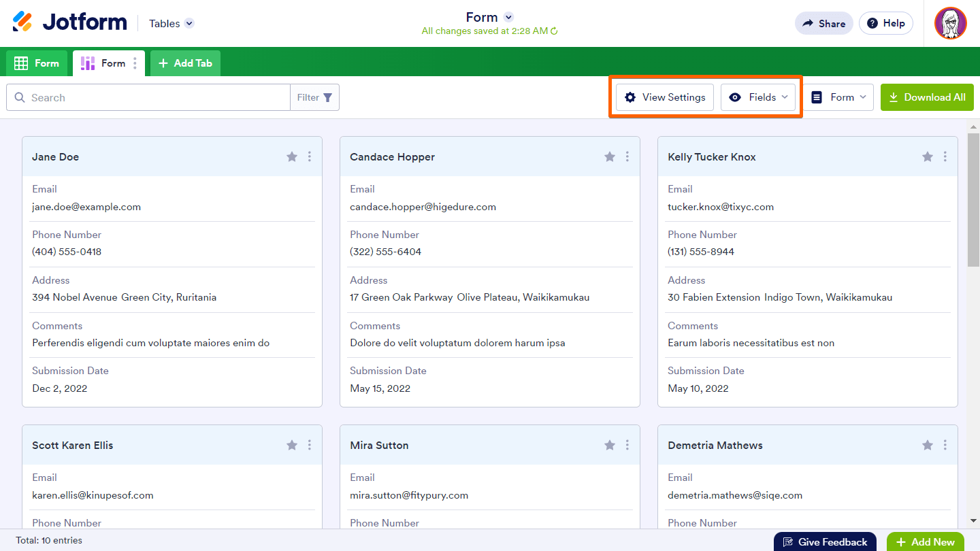Click the Add Tab button

pos(185,63)
